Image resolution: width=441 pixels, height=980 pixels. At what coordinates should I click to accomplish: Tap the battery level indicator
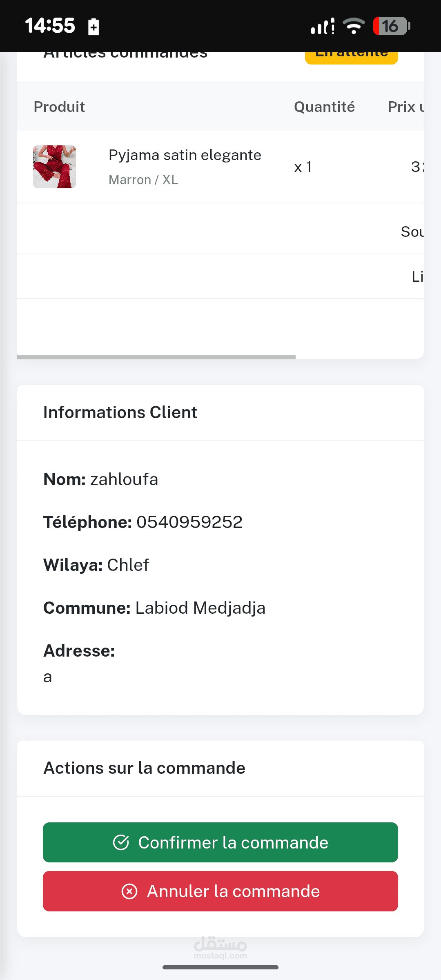point(391,26)
